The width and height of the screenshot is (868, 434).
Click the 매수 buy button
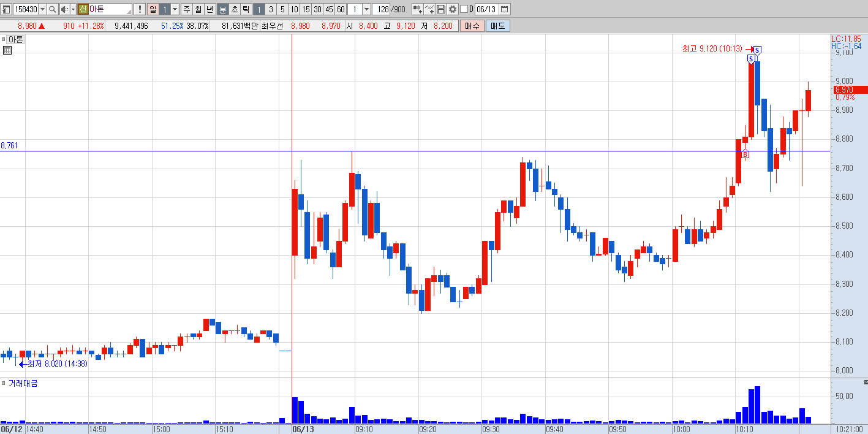[472, 26]
